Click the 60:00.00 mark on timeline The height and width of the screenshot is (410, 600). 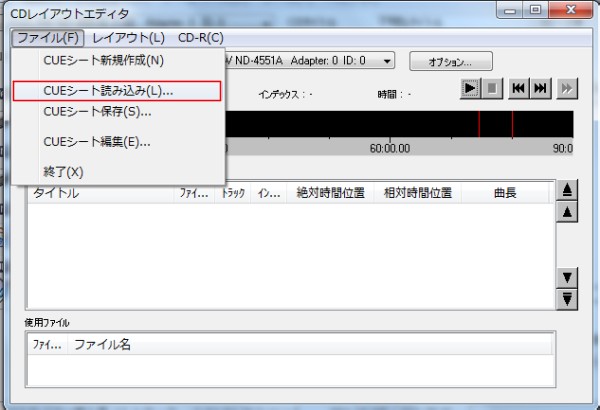point(389,148)
